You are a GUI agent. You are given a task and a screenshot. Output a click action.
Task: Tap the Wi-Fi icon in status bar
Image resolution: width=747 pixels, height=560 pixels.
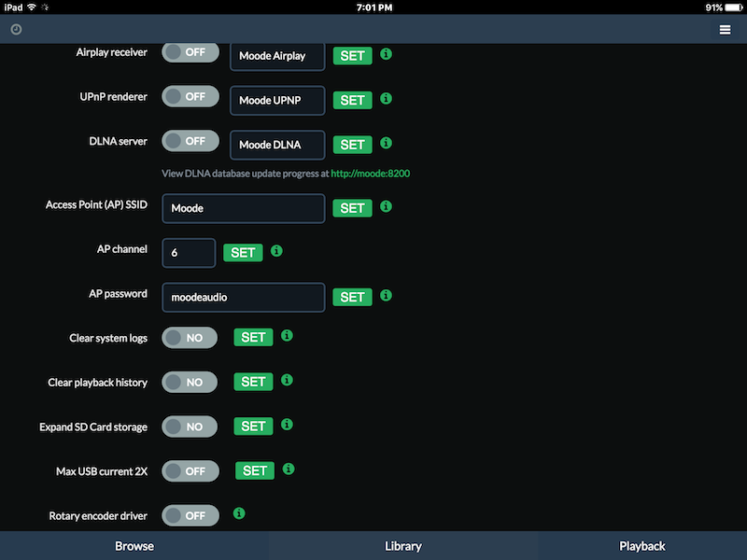32,7
